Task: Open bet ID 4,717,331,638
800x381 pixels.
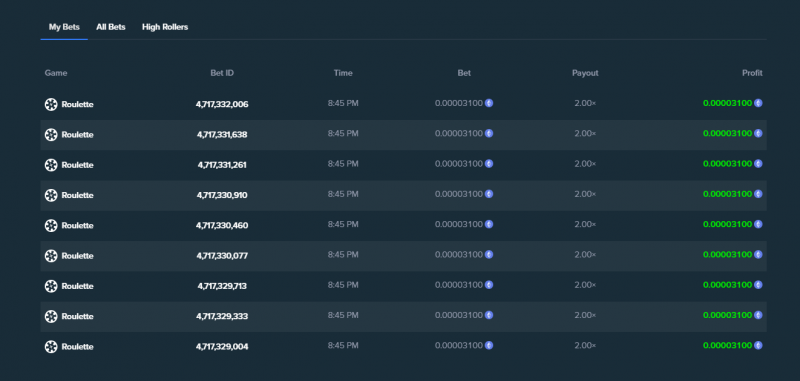Action: pyautogui.click(x=222, y=135)
